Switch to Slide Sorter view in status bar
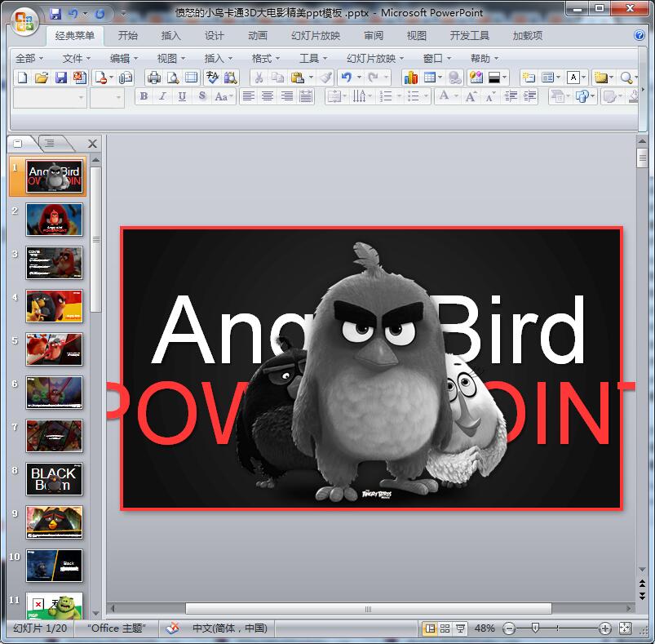 (x=445, y=628)
